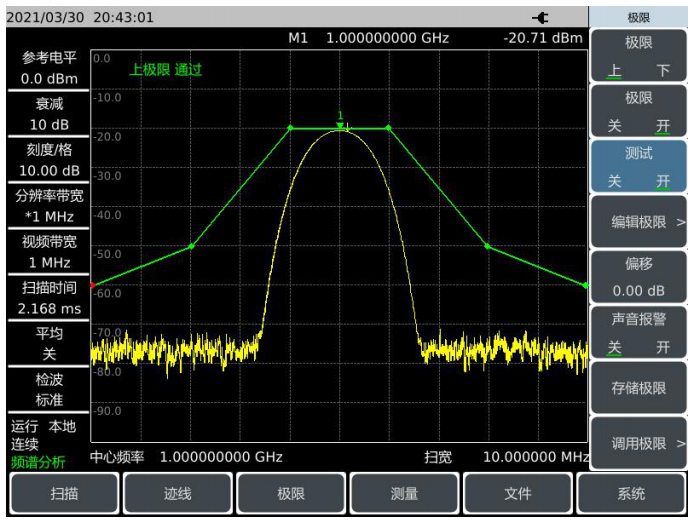Click 分辨率带宽 *1 MHz parameter
This screenshot has width=693, height=521.
(49, 206)
